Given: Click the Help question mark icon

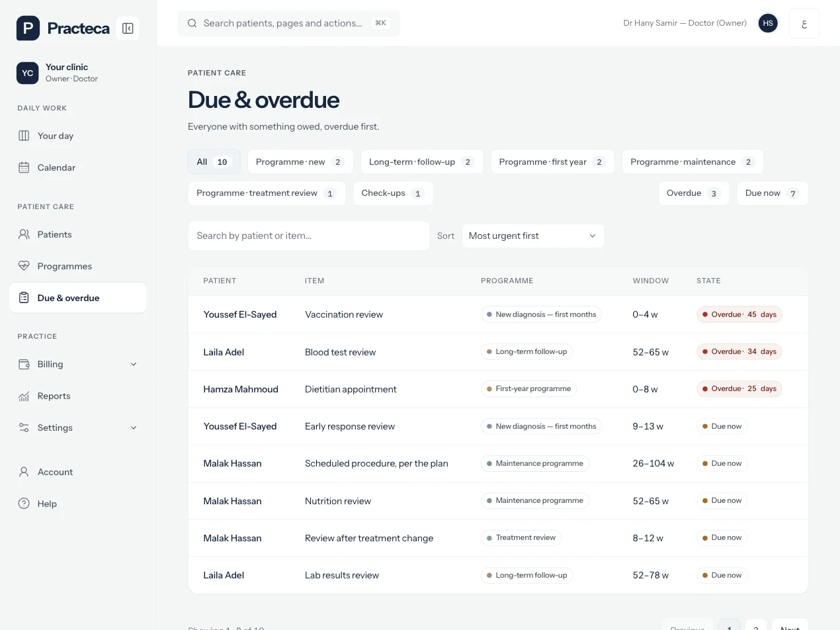Looking at the screenshot, I should (24, 504).
